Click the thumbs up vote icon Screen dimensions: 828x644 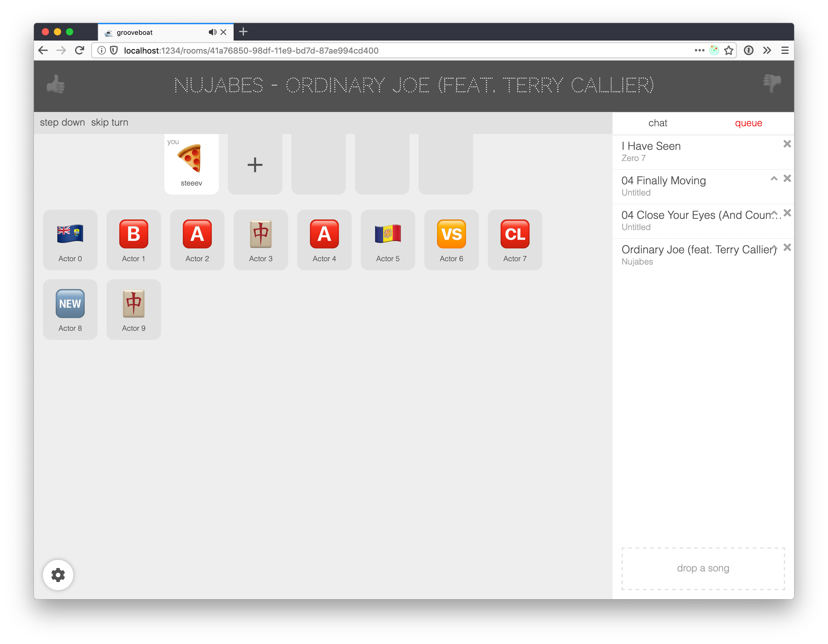coord(56,84)
